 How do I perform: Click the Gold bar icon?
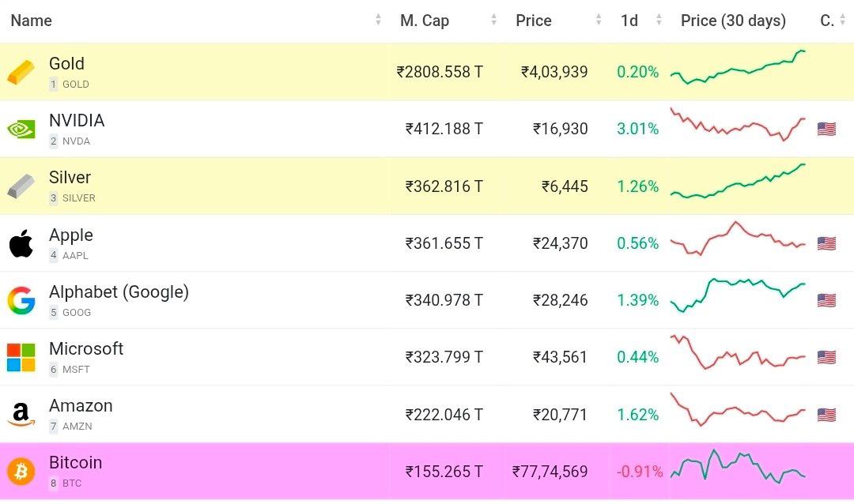click(x=21, y=72)
